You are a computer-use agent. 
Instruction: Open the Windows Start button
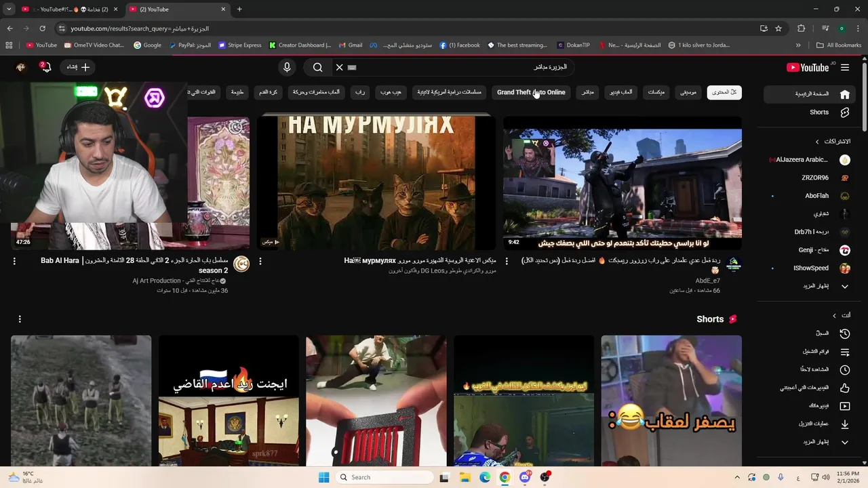point(323,477)
